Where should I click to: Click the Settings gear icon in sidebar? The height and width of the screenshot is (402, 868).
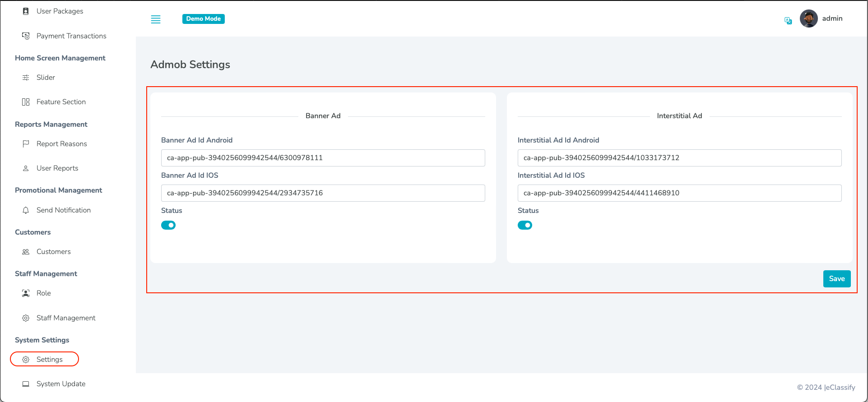[26, 360]
